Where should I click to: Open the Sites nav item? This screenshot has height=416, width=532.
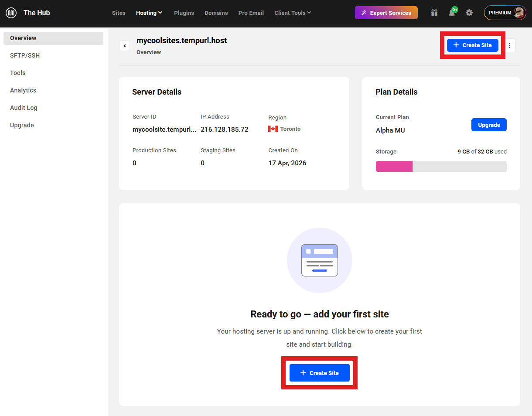pyautogui.click(x=119, y=13)
